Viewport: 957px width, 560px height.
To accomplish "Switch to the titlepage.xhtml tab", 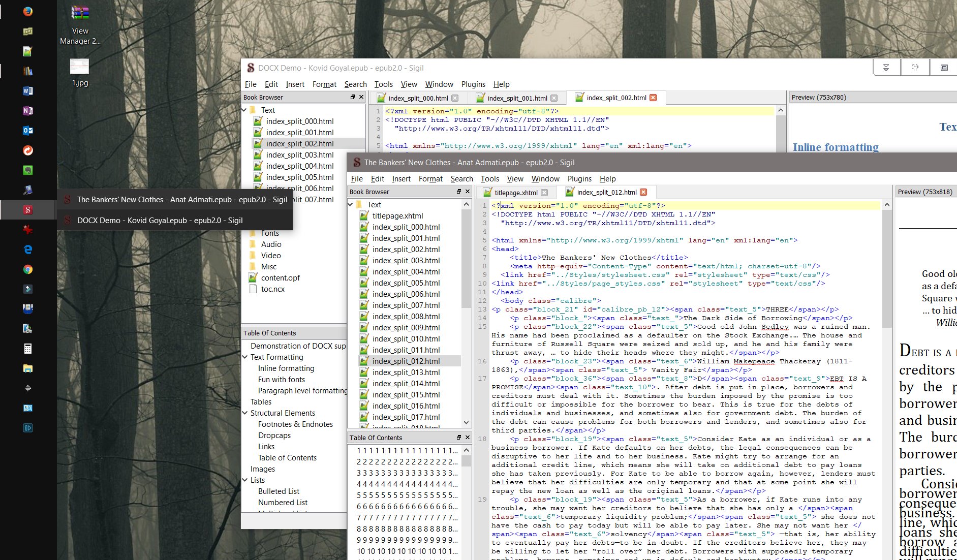I will 515,193.
